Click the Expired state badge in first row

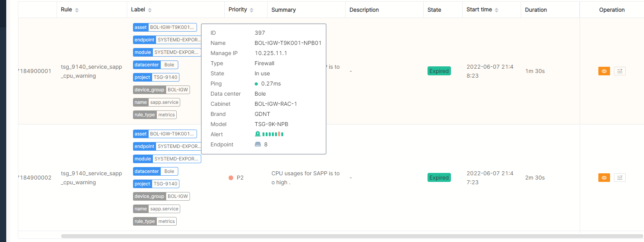click(x=439, y=71)
